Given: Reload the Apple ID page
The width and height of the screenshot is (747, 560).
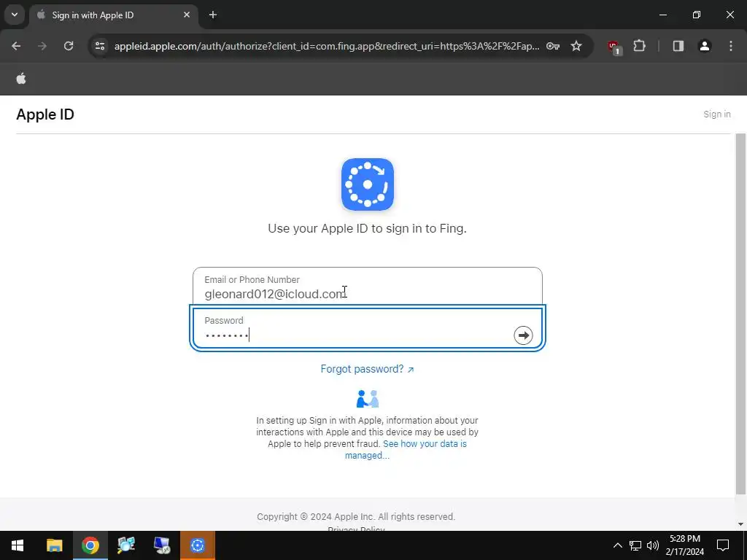Looking at the screenshot, I should coord(69,46).
